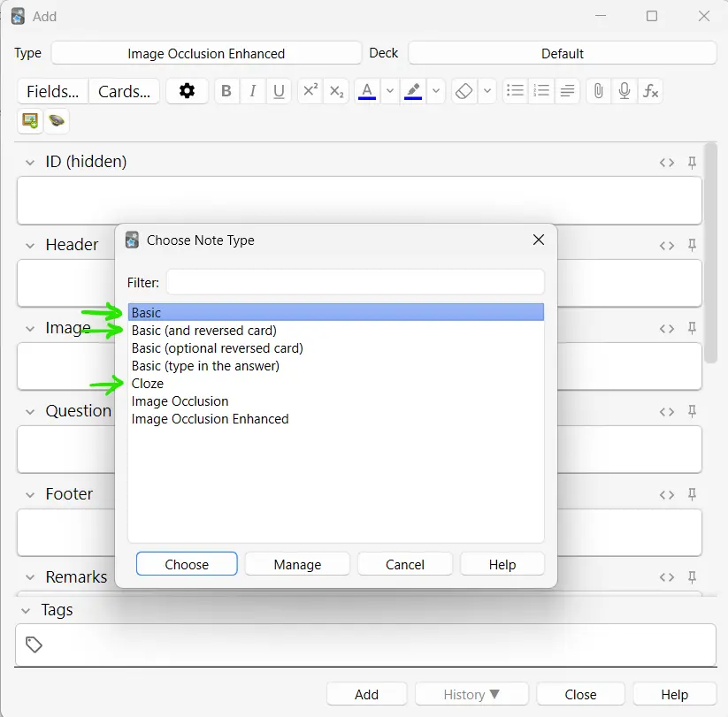Image resolution: width=728 pixels, height=717 pixels.
Task: Collapse the Image field
Action: (30, 329)
